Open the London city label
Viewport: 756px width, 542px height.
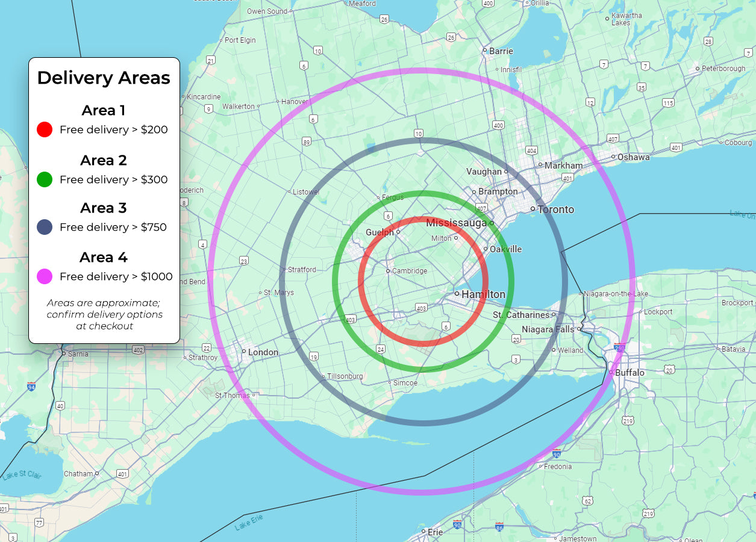point(263,352)
